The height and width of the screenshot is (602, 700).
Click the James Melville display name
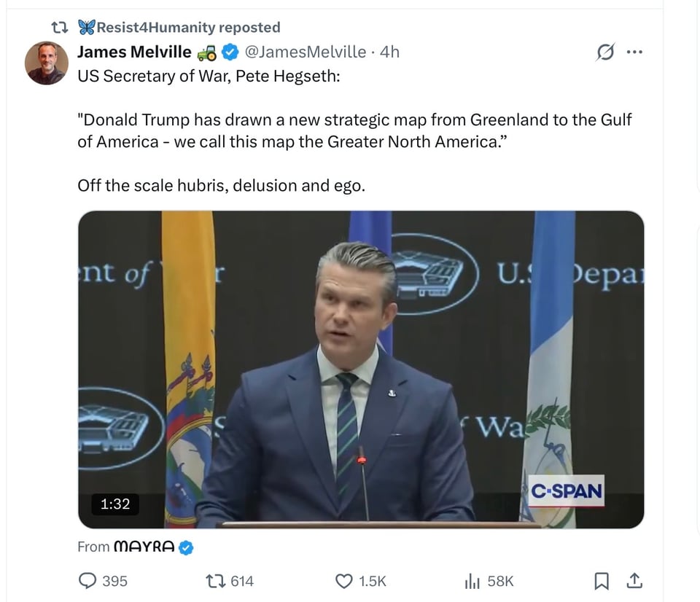pyautogui.click(x=134, y=52)
